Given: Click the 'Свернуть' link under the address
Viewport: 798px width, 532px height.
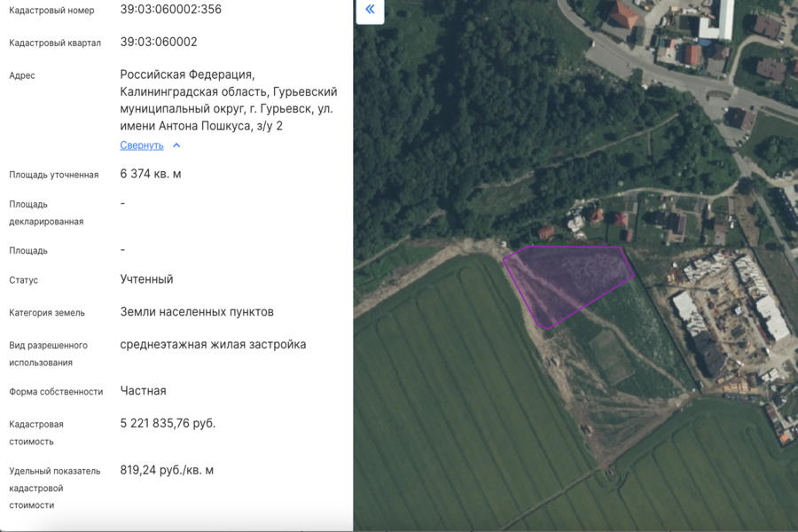Looking at the screenshot, I should coord(142,145).
